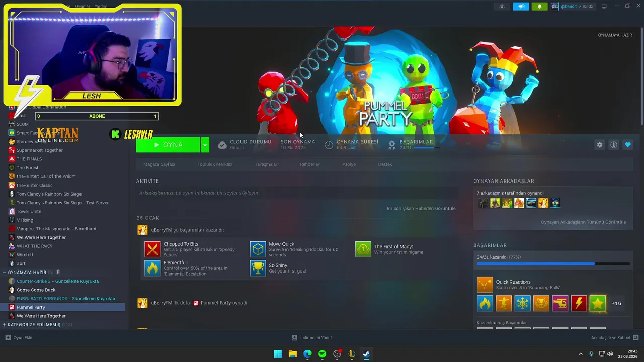Open the play button dropdown arrow
This screenshot has height=362, width=644.
coord(205,145)
